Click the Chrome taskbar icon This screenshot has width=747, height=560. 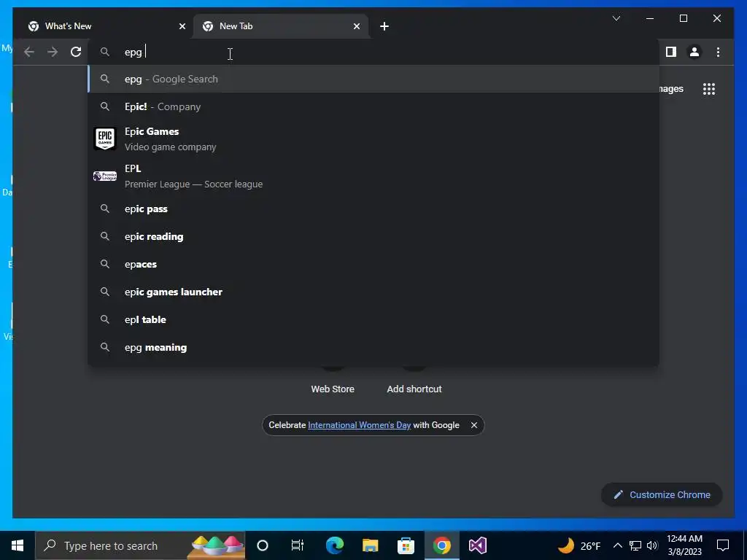click(x=441, y=545)
